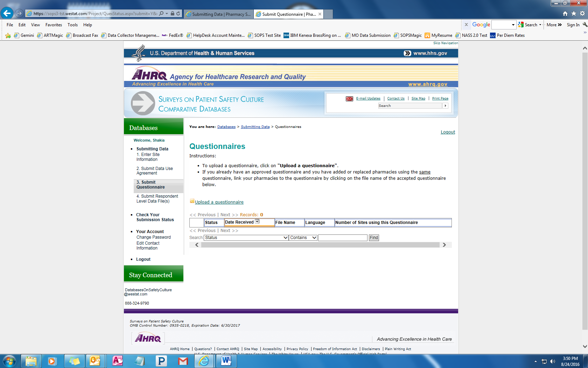
Task: Click the table's horizontal scrollbar track
Action: (x=320, y=245)
